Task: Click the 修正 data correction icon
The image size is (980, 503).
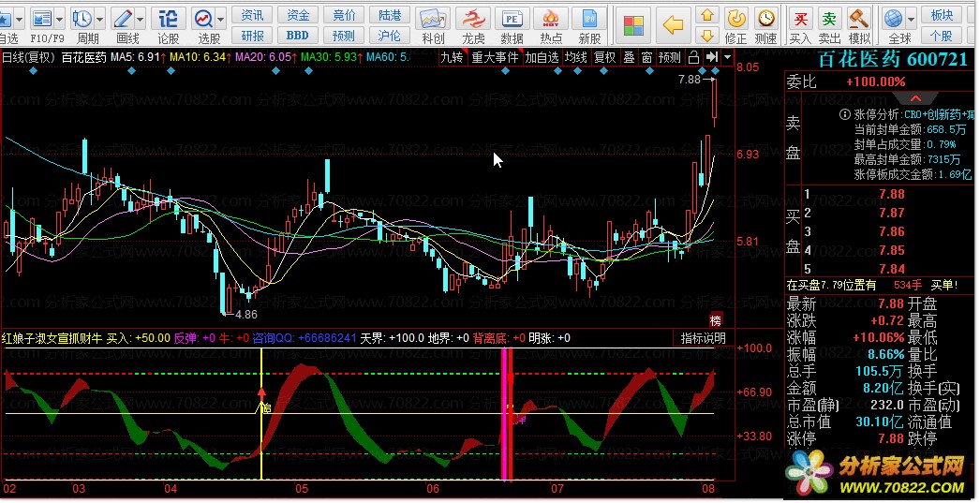Action: coord(736,18)
